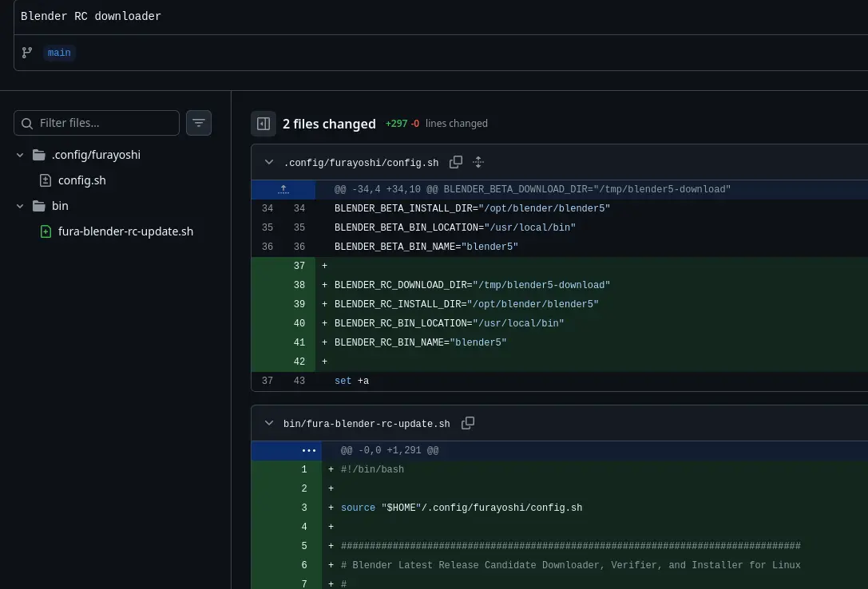868x589 pixels.
Task: Open config.sh in the file tree
Action: (x=81, y=180)
